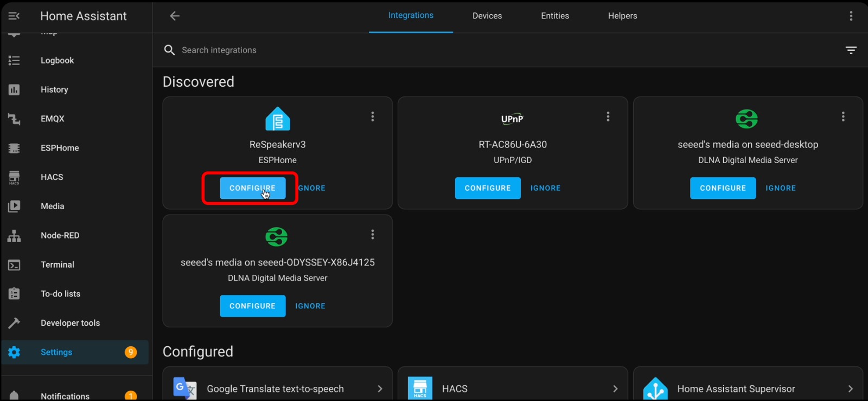Open the seeed-ODYSSEY-X86J4125 card options menu
The height and width of the screenshot is (401, 868).
373,235
